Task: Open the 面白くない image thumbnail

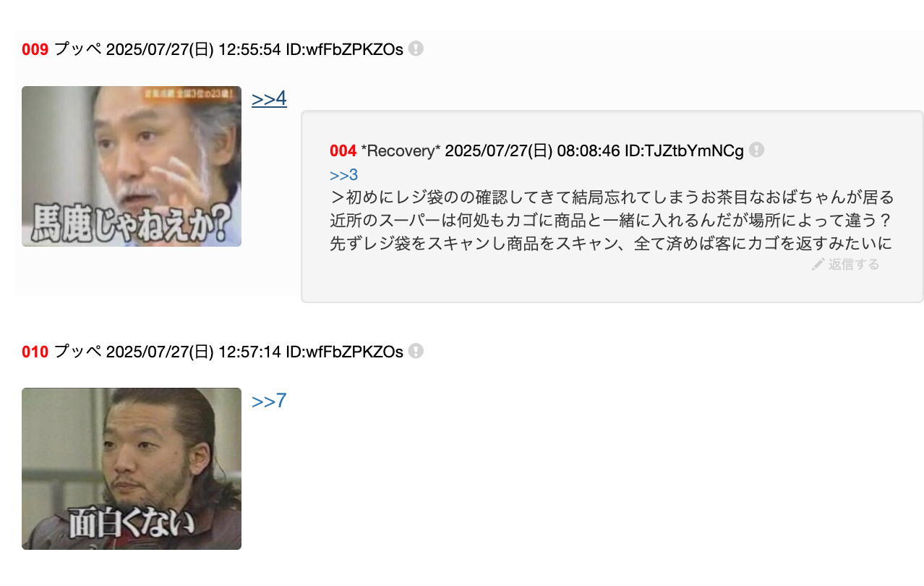Action: (x=132, y=469)
